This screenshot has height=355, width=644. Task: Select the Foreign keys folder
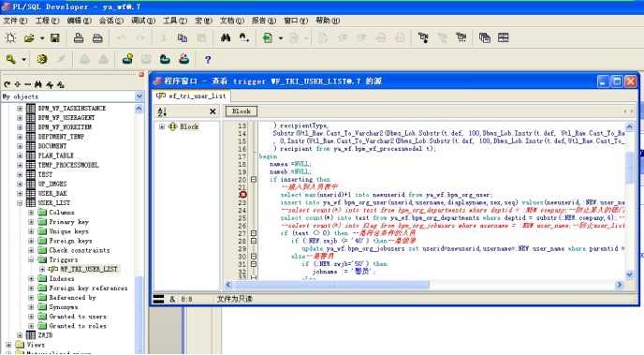coord(70,241)
